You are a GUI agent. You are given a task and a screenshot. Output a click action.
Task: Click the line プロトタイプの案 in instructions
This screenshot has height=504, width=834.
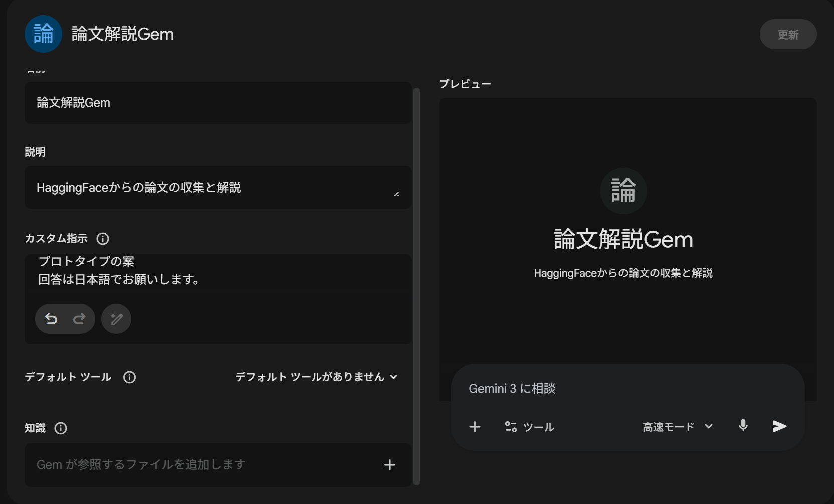[87, 261]
